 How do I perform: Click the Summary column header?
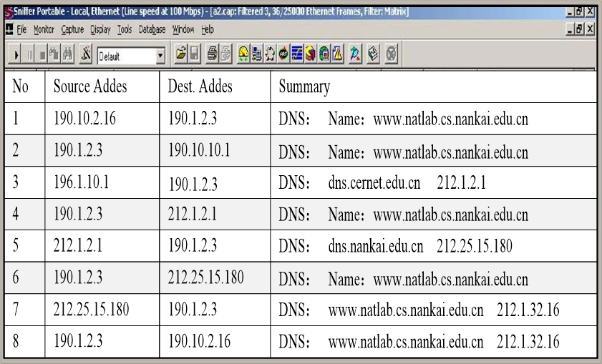click(x=434, y=87)
